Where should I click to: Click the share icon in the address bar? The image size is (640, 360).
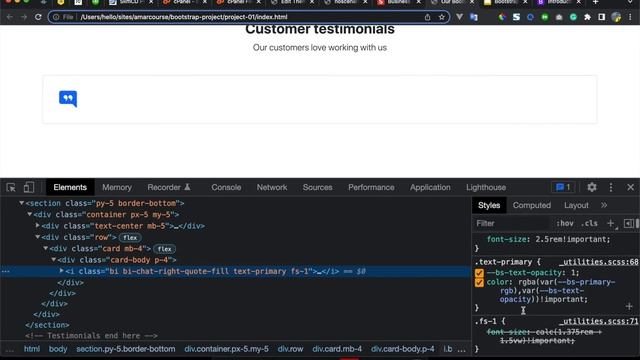427,17
